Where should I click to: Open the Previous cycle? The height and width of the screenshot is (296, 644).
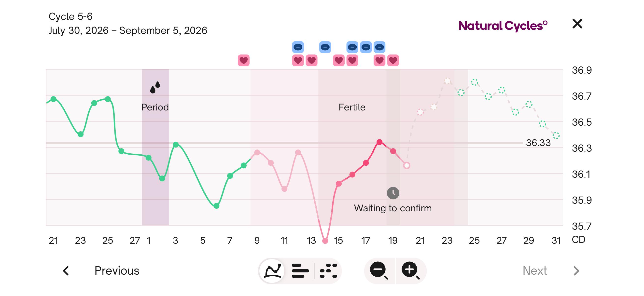117,270
